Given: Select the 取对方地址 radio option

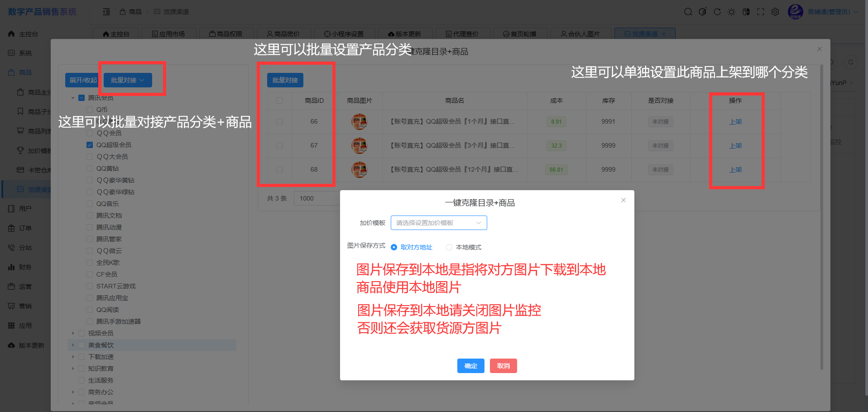Looking at the screenshot, I should tap(394, 247).
